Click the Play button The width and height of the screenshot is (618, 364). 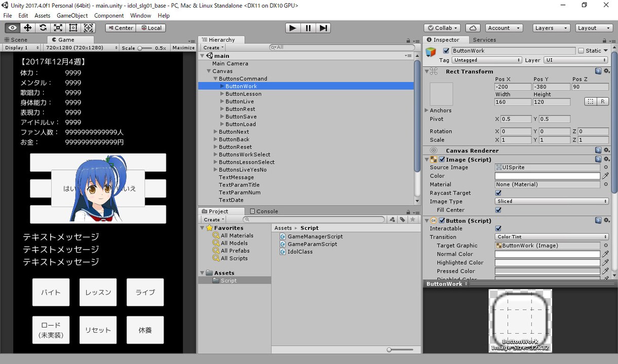coord(293,28)
